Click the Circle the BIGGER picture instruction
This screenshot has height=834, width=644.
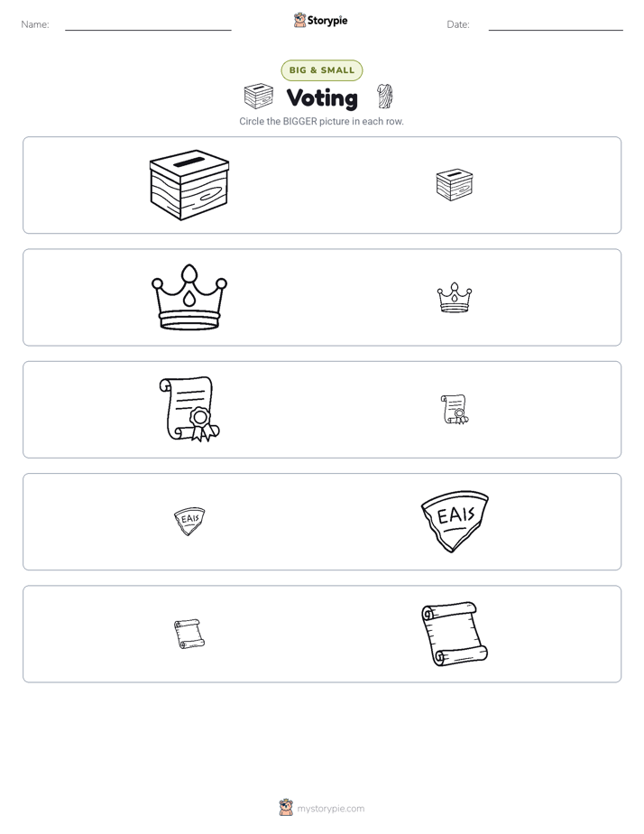coord(321,121)
